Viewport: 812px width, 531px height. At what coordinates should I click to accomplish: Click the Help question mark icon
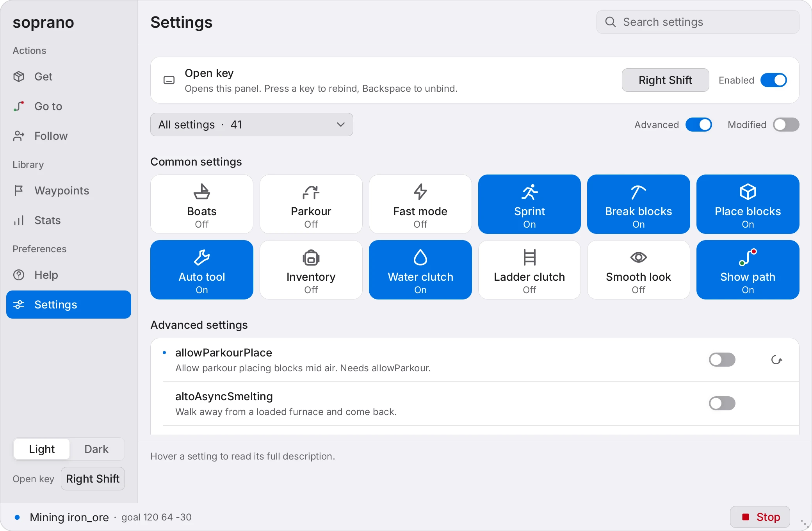click(x=19, y=275)
